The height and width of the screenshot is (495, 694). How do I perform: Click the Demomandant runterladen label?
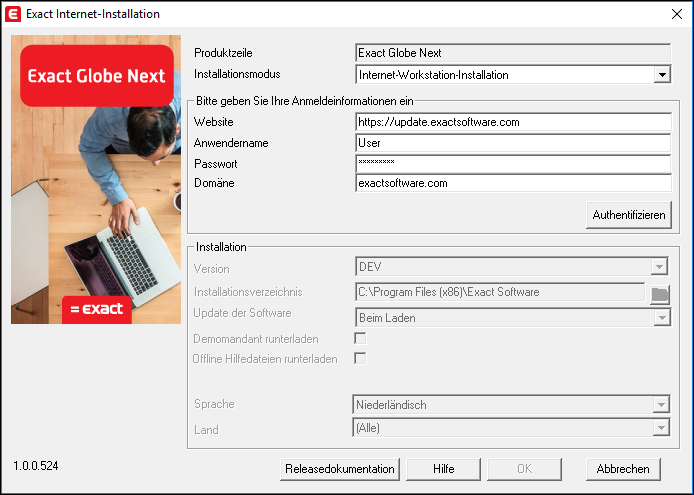point(256,339)
